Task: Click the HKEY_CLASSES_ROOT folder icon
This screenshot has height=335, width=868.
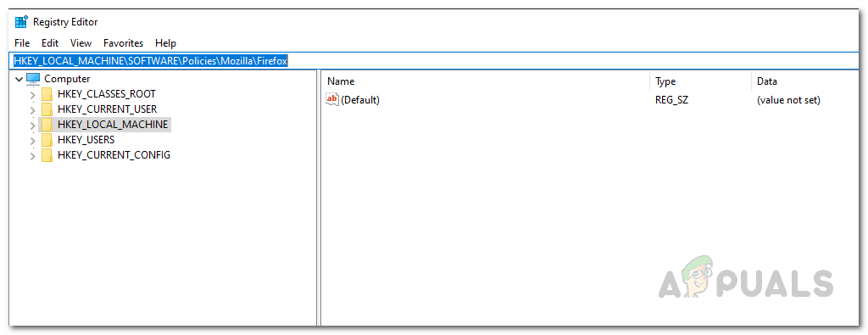Action: coord(47,94)
